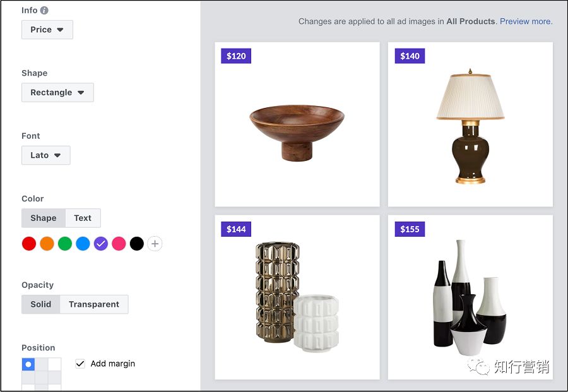
Task: Pick the green color swatch
Action: (x=65, y=244)
